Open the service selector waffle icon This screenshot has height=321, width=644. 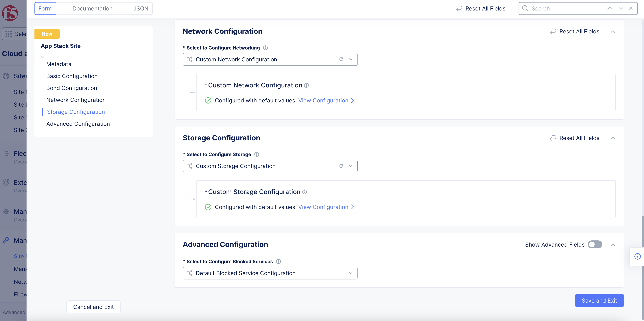click(x=8, y=34)
